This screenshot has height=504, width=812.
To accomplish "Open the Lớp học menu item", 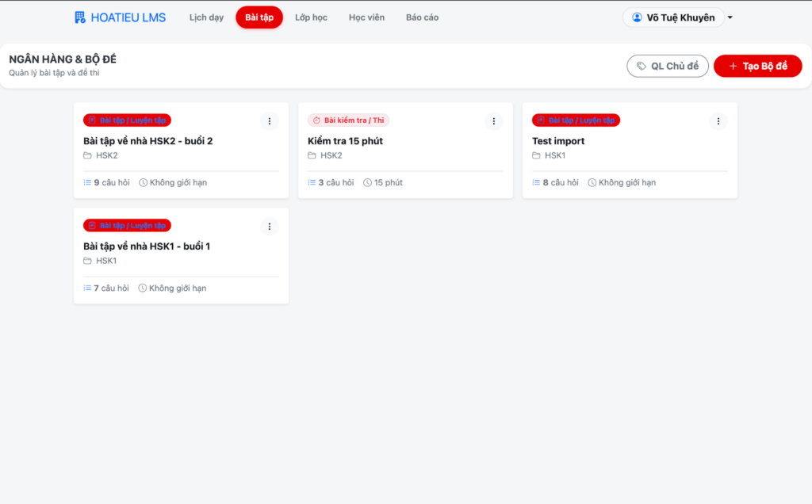I will 311,17.
